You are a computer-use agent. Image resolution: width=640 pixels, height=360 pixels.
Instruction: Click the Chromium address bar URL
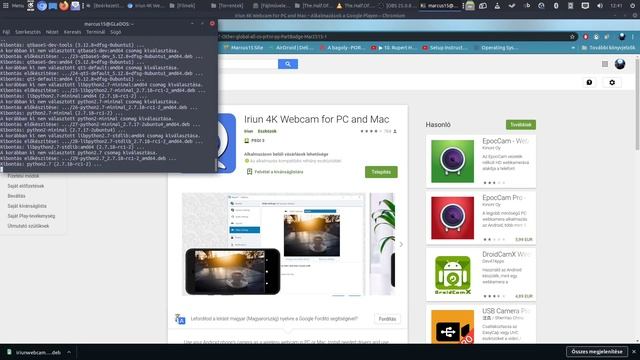pyautogui.click(x=273, y=37)
